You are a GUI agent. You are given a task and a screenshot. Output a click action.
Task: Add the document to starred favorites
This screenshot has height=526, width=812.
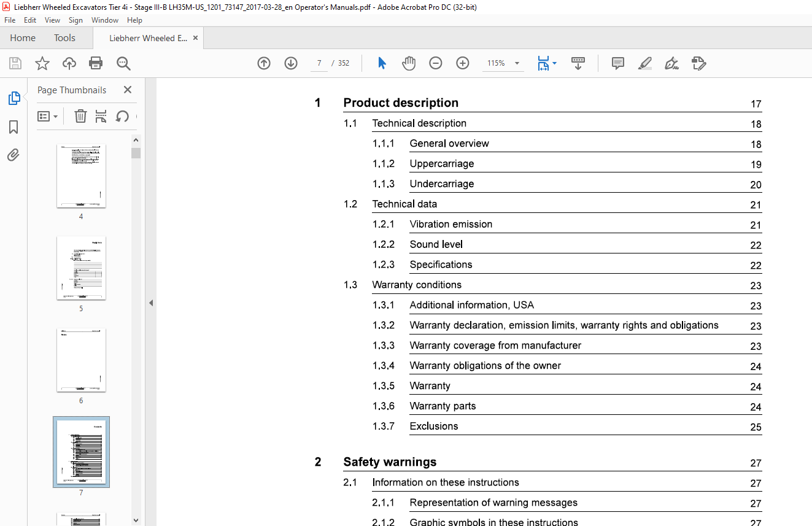[x=42, y=63]
